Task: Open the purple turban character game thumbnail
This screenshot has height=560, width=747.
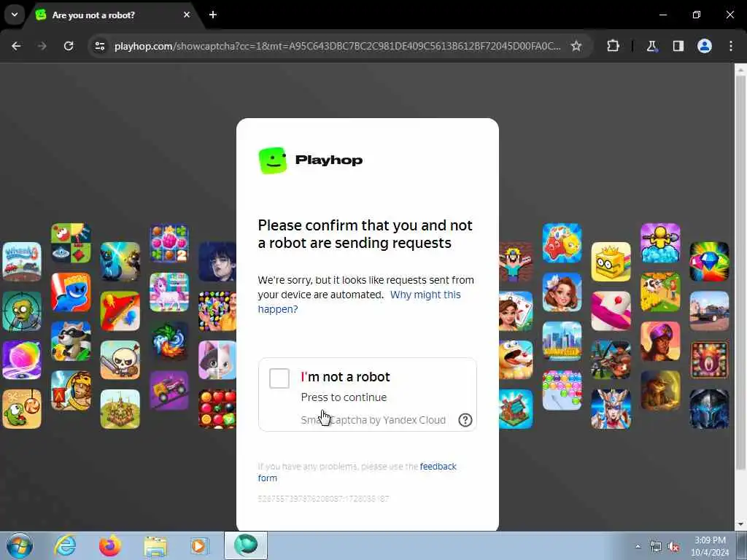Action: 660,341
